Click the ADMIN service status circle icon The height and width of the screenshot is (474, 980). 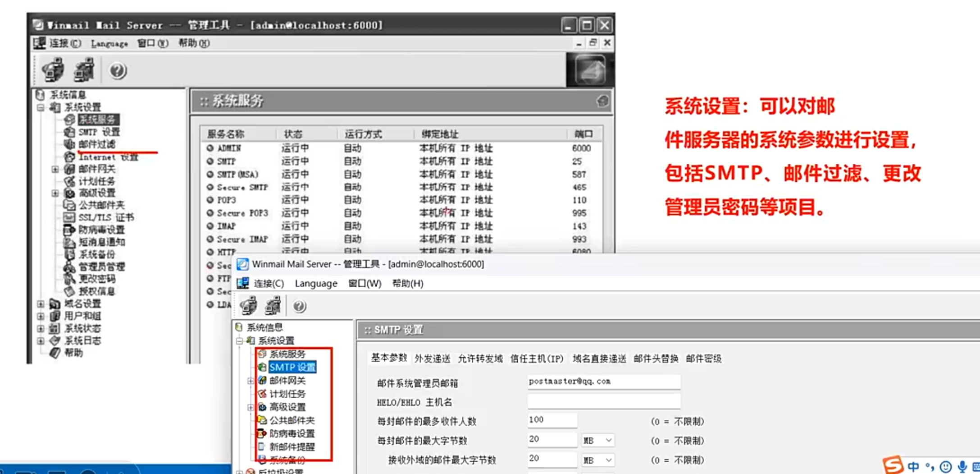coord(210,148)
